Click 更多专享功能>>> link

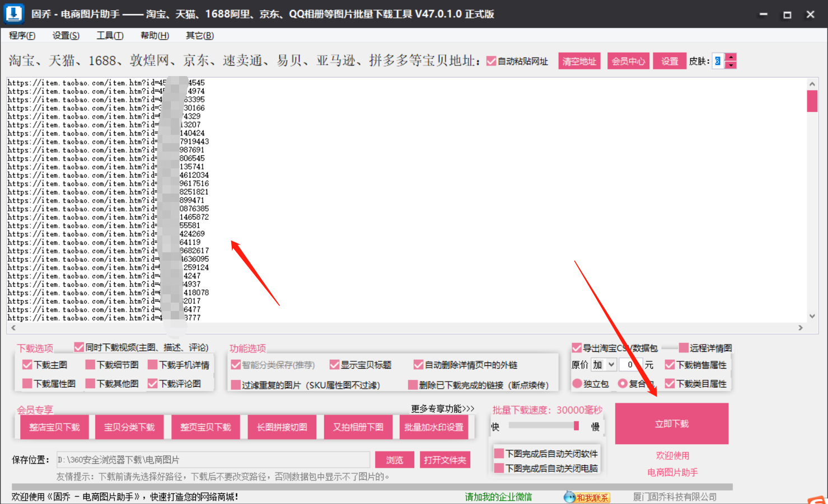tap(442, 409)
